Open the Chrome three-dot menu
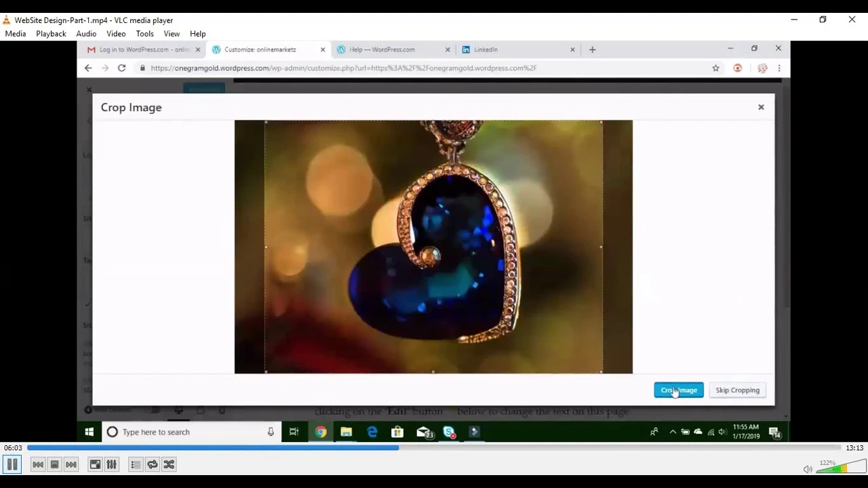The width and height of the screenshot is (868, 488). (779, 68)
